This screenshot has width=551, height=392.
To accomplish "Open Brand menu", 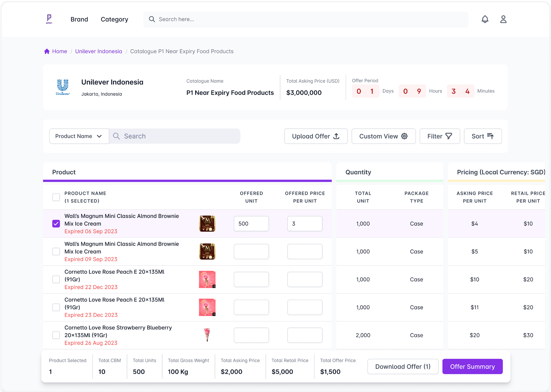I will (x=79, y=19).
